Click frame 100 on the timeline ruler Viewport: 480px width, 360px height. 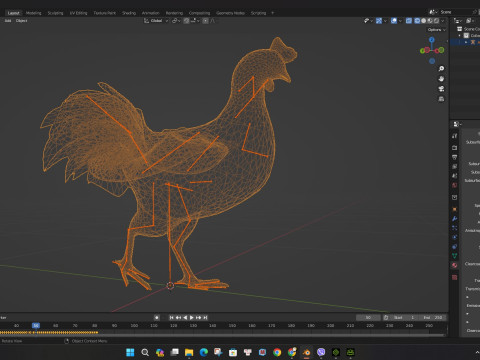pyautogui.click(x=134, y=326)
